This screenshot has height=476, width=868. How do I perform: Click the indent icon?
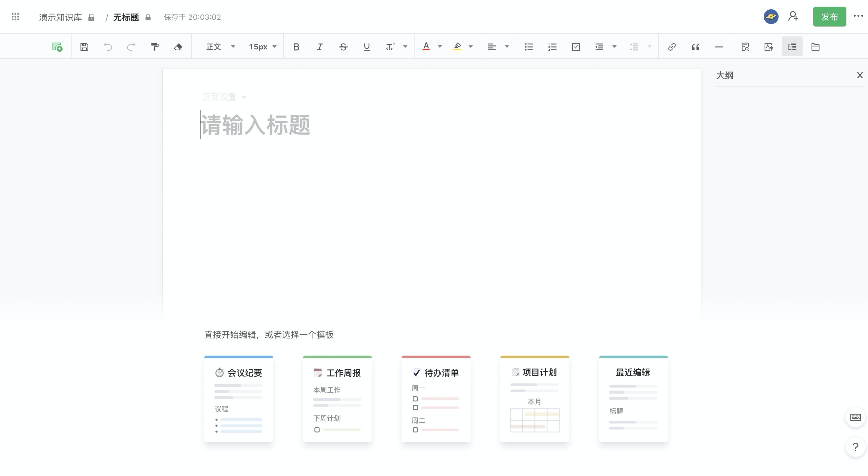point(599,47)
